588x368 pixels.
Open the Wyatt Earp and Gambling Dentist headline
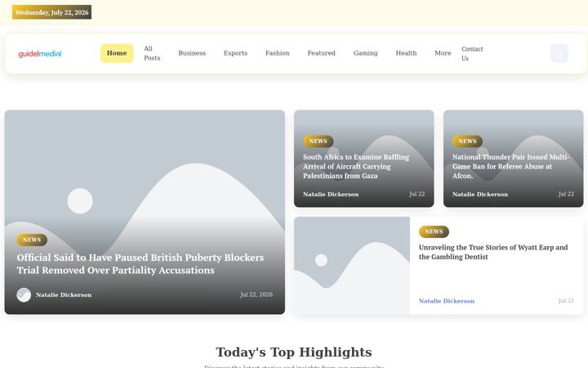(493, 252)
